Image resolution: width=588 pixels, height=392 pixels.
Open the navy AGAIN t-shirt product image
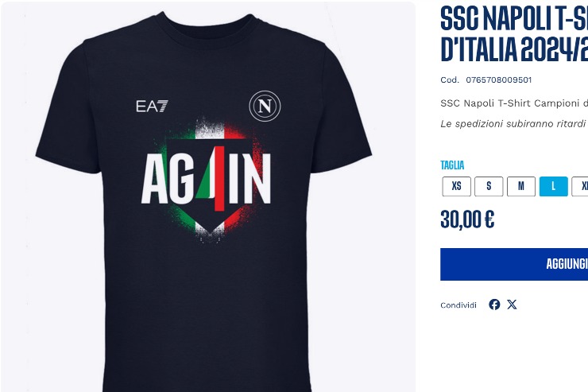[x=207, y=197]
